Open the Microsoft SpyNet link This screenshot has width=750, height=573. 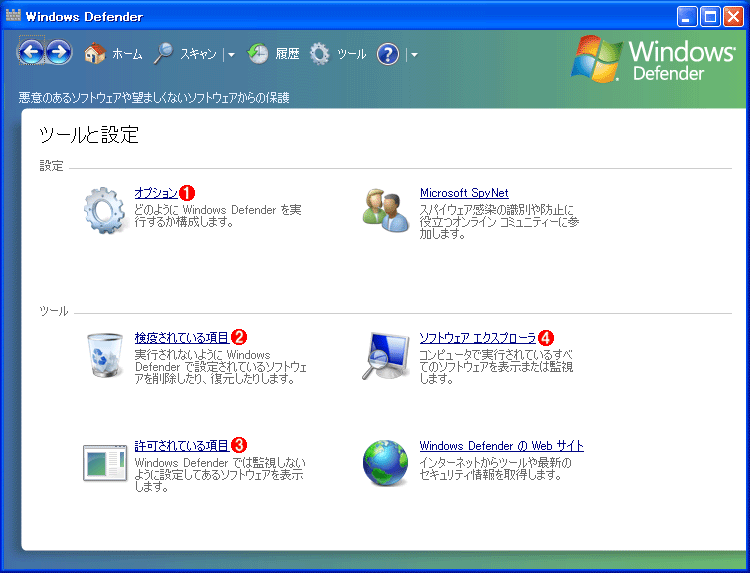pos(464,193)
